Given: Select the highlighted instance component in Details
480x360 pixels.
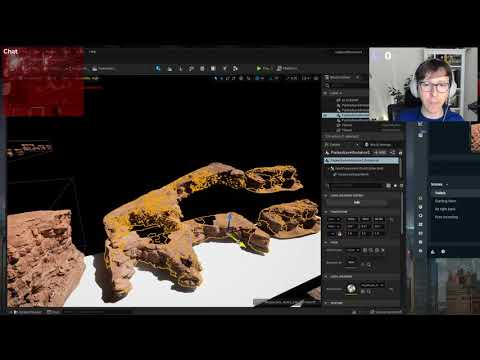Looking at the screenshot, I should click(x=362, y=160).
